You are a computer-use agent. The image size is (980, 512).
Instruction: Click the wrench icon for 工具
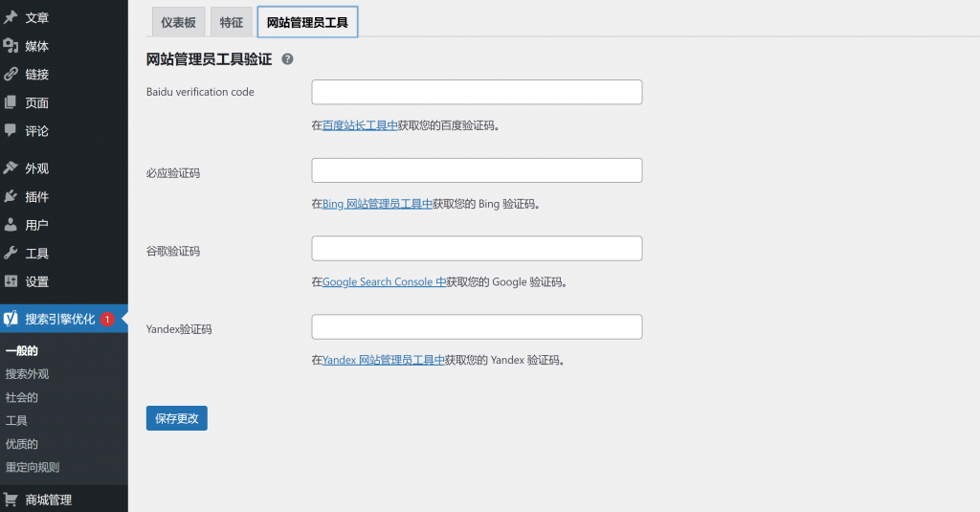tap(11, 253)
